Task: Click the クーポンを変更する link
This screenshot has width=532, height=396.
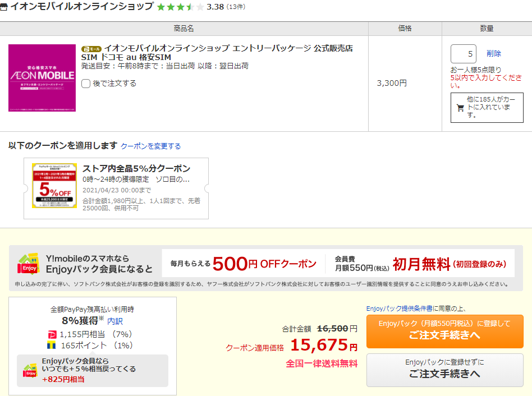Action: tap(150, 146)
